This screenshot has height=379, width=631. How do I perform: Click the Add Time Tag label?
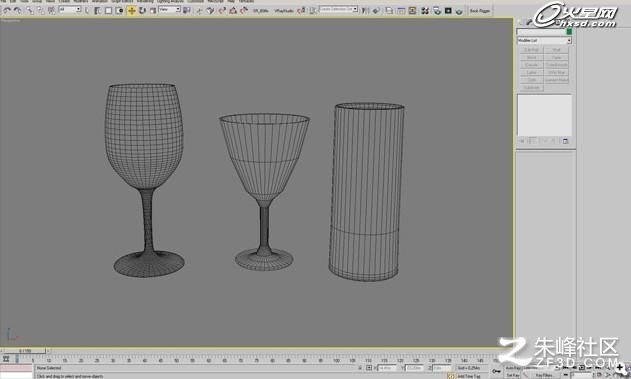(x=469, y=376)
